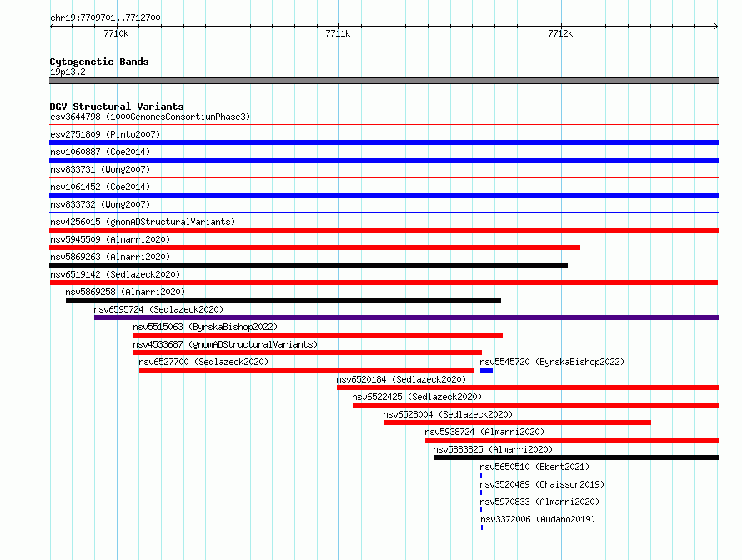Select the 19p13.2 band label
The width and height of the screenshot is (742, 560).
click(68, 72)
